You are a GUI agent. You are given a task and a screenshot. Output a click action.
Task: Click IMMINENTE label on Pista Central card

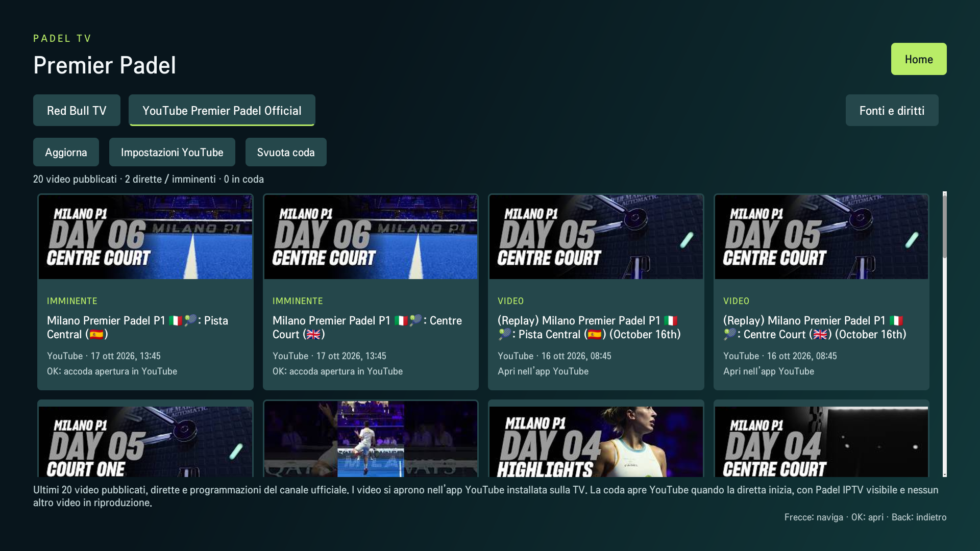click(x=72, y=301)
